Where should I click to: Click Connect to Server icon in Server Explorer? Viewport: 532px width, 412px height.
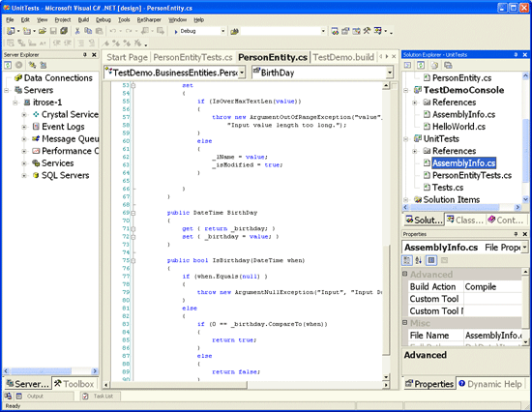(x=44, y=65)
